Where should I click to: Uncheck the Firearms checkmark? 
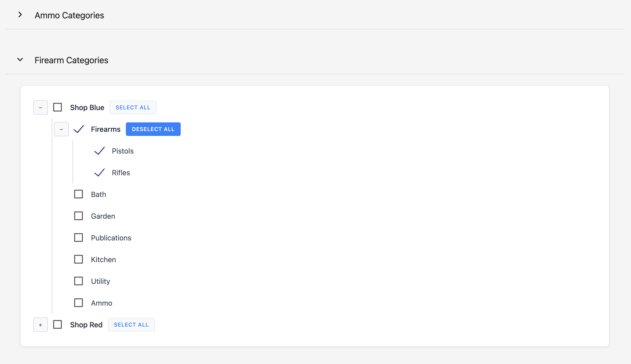79,129
